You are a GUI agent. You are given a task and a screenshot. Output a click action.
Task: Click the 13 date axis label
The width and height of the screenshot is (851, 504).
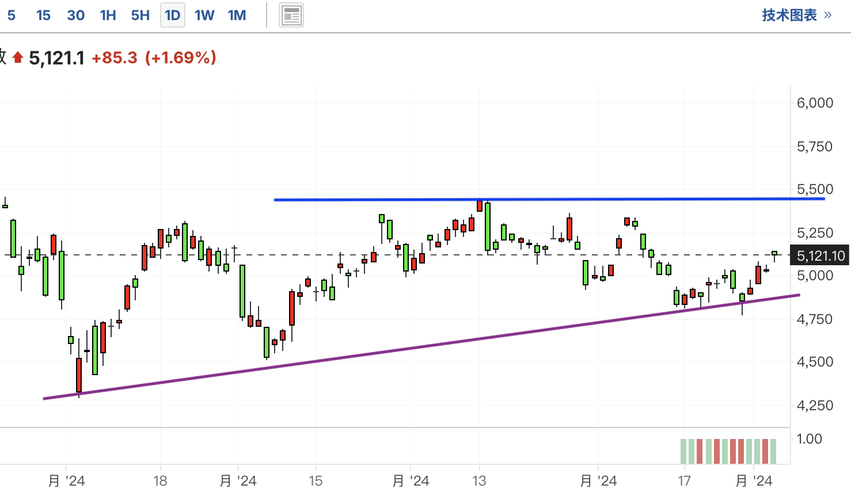[479, 481]
